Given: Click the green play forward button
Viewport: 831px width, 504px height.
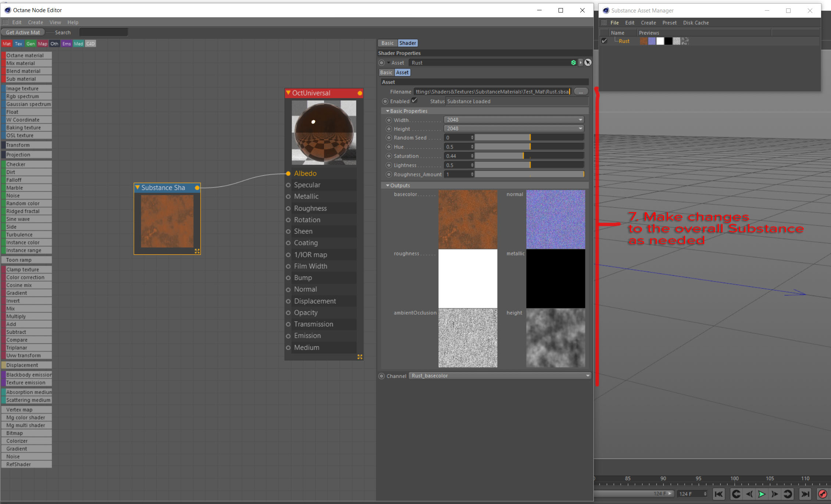Looking at the screenshot, I should point(762,494).
